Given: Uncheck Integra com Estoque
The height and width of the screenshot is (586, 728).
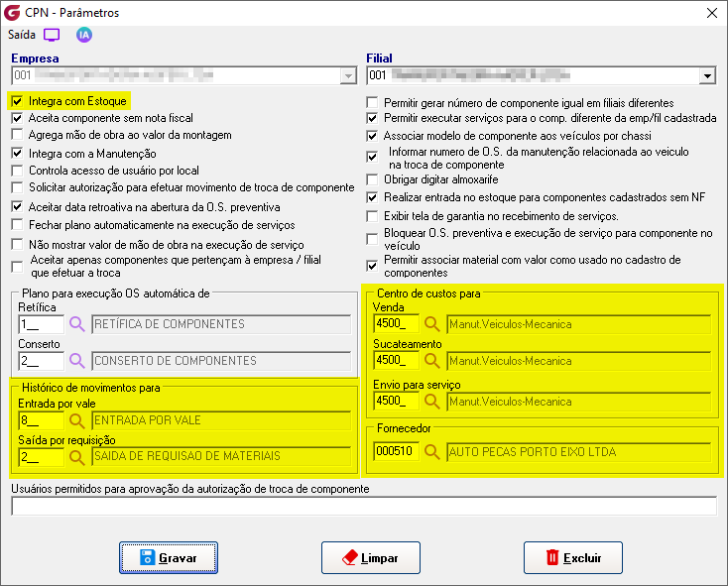Looking at the screenshot, I should pyautogui.click(x=17, y=101).
